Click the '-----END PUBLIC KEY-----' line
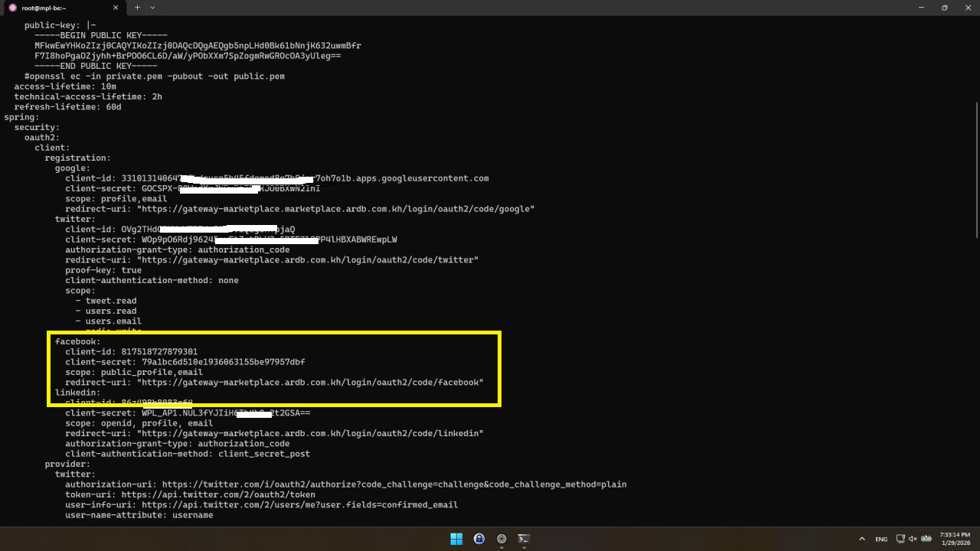Viewport: 980px width, 551px height. [x=96, y=66]
